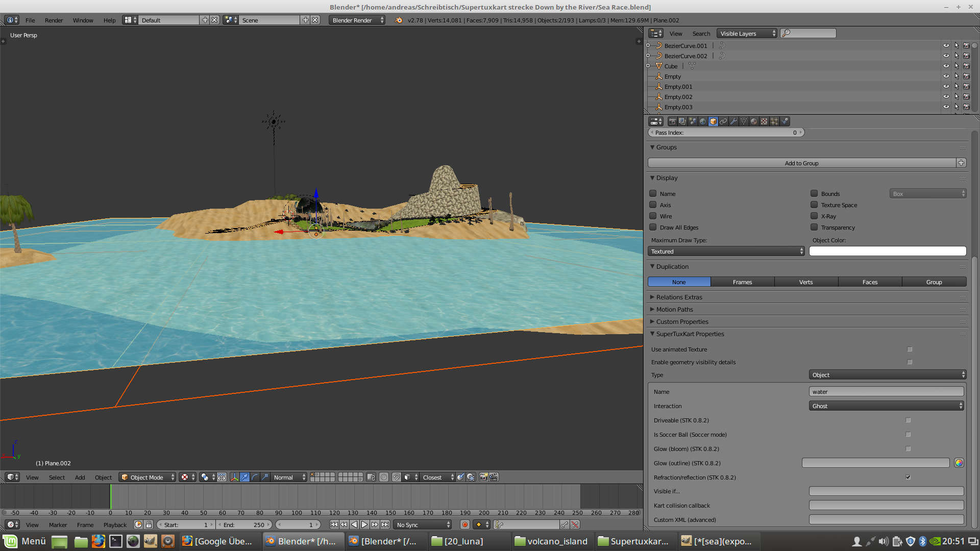Image resolution: width=980 pixels, height=551 pixels.
Task: Click the Object Color swatch
Action: click(x=887, y=251)
